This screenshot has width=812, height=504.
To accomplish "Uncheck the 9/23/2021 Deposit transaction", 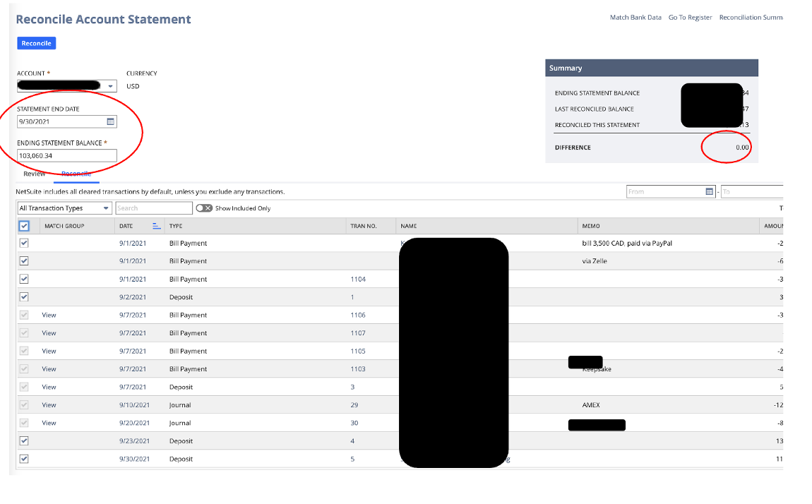I will [x=24, y=440].
